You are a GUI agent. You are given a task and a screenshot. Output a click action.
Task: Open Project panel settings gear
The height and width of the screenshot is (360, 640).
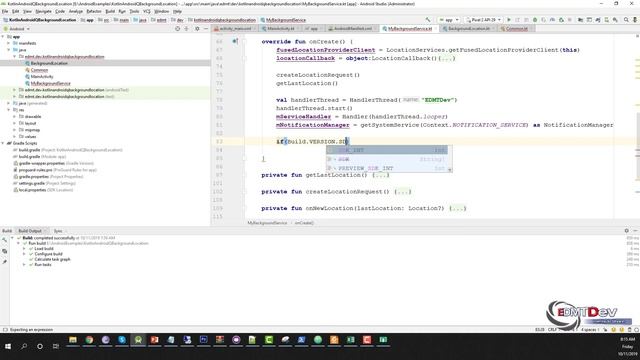(197, 29)
